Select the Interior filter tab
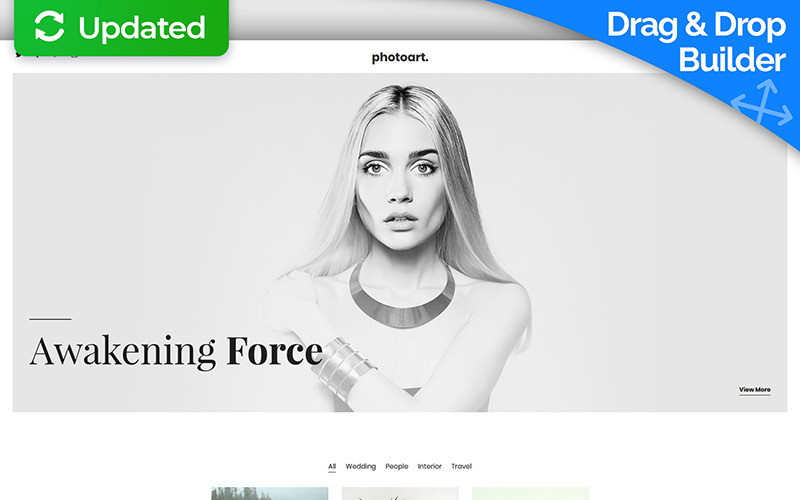The image size is (800, 500). 429,466
